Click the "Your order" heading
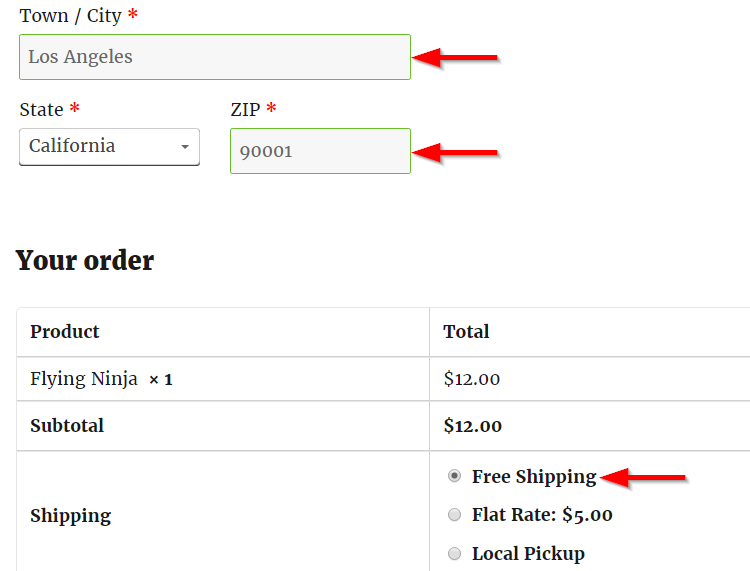The width and height of the screenshot is (750, 571). coord(85,261)
